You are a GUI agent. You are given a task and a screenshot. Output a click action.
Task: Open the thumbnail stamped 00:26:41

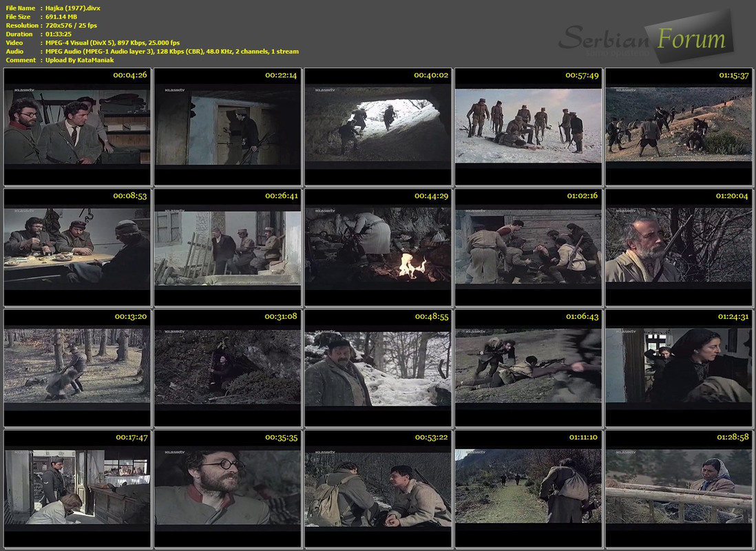[x=228, y=247]
